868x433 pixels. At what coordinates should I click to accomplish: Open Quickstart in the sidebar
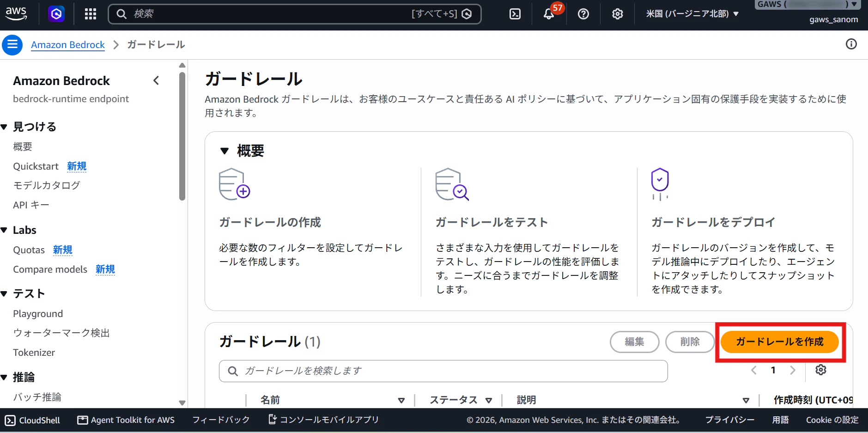[36, 166]
